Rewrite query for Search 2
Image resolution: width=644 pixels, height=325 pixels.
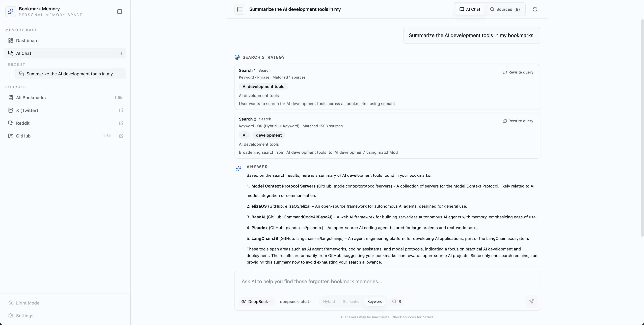(518, 121)
